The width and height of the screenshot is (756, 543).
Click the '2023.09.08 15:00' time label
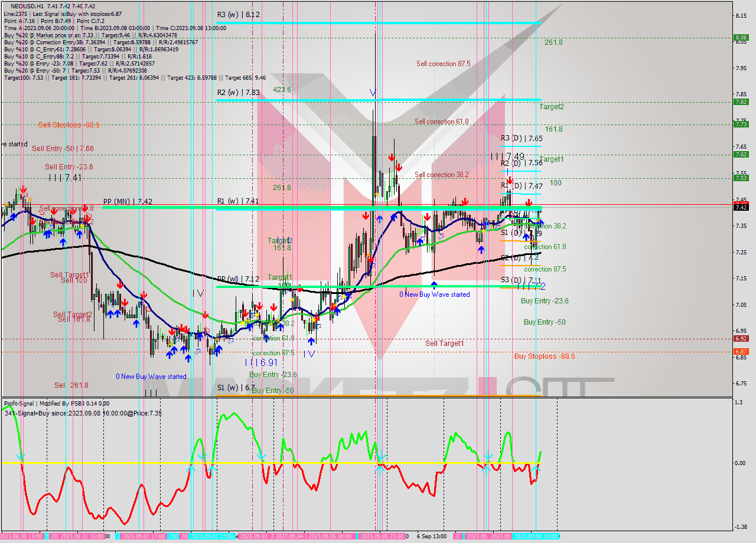(x=536, y=537)
